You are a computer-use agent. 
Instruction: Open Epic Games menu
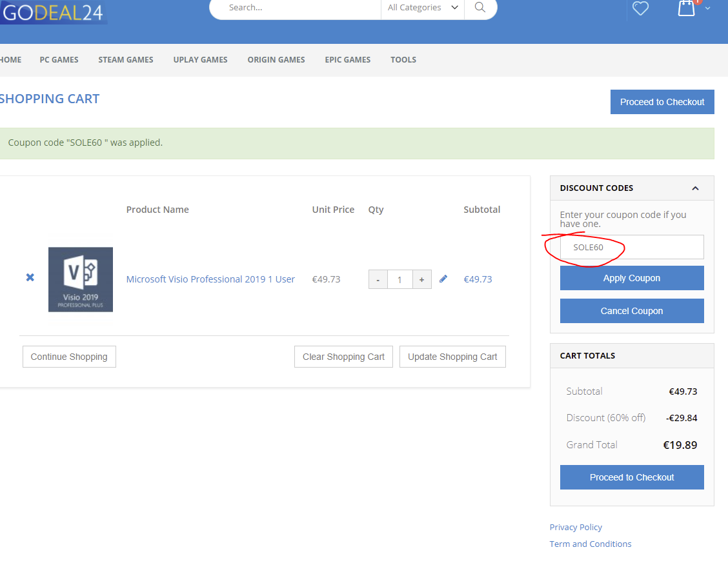pos(348,60)
